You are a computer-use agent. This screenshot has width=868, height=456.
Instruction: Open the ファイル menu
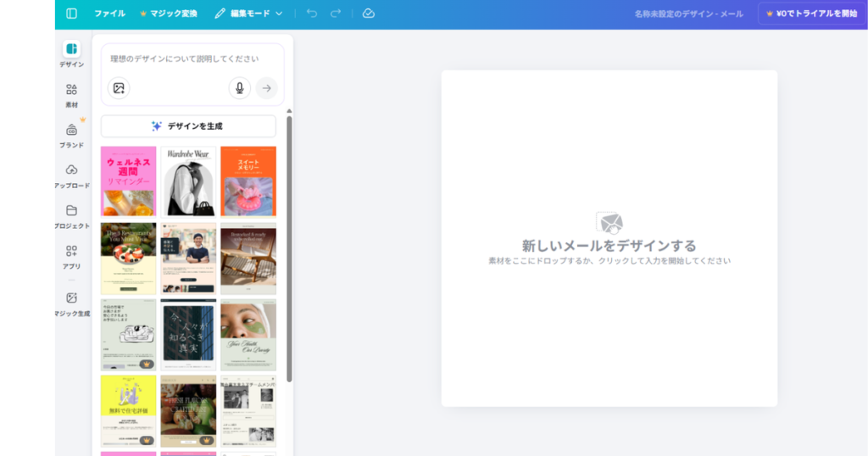(109, 14)
